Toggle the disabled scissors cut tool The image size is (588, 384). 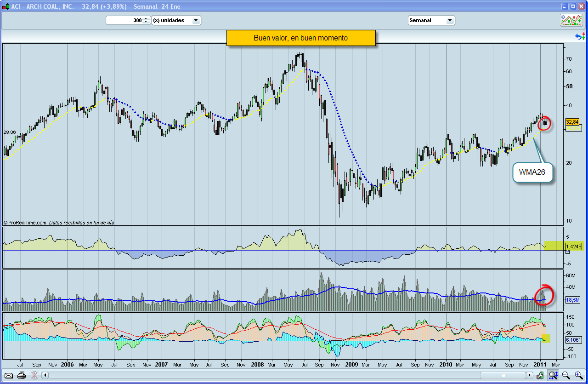click(x=34, y=376)
